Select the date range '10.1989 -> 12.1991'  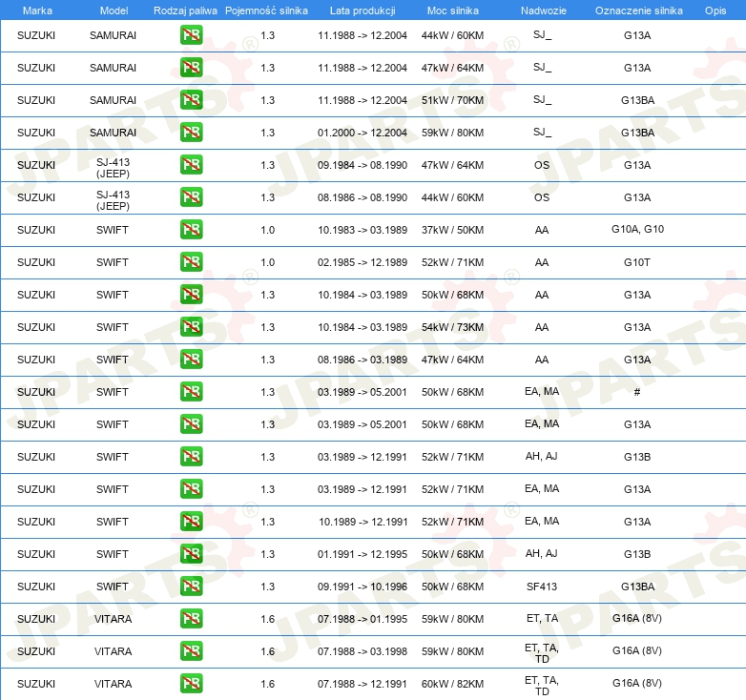pos(363,522)
